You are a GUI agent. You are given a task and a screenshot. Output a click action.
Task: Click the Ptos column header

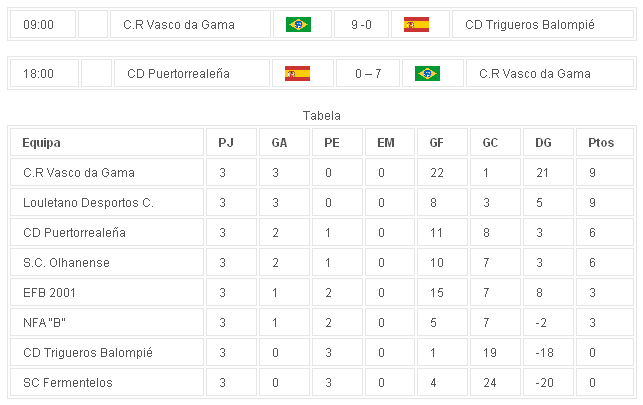coord(601,143)
